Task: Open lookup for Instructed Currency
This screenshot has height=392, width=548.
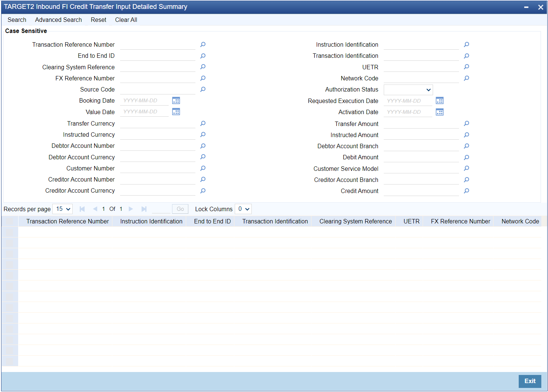Action: click(x=203, y=134)
